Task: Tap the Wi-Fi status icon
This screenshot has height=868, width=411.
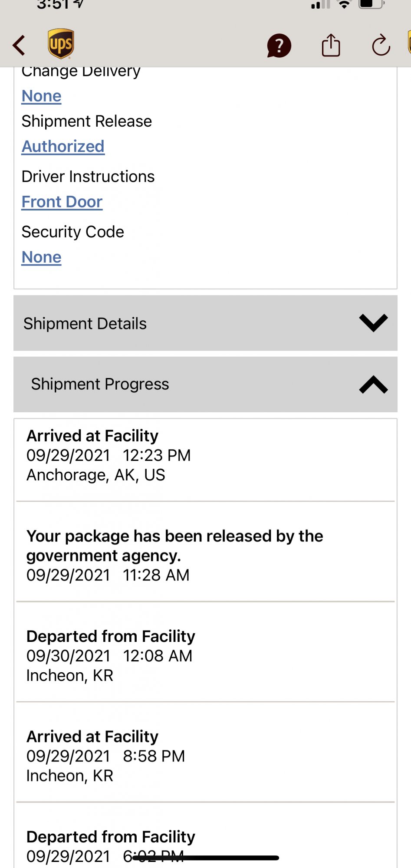Action: [344, 4]
